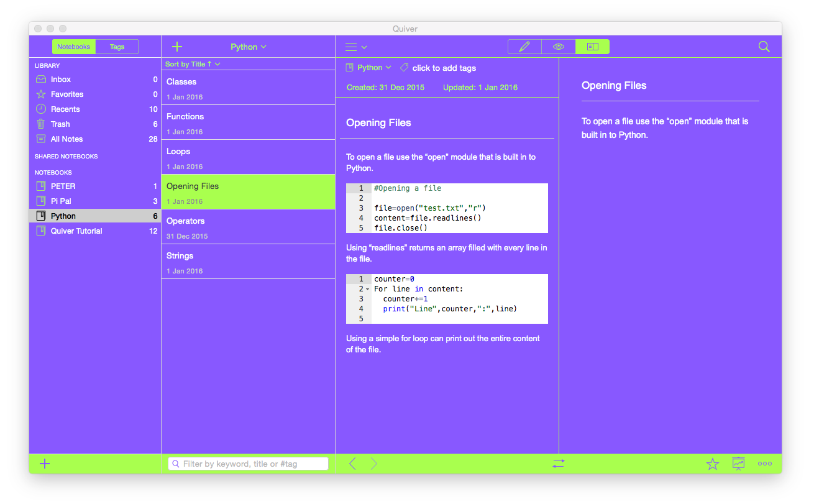This screenshot has height=504, width=837.
Task: Click to add tags
Action: (x=444, y=68)
